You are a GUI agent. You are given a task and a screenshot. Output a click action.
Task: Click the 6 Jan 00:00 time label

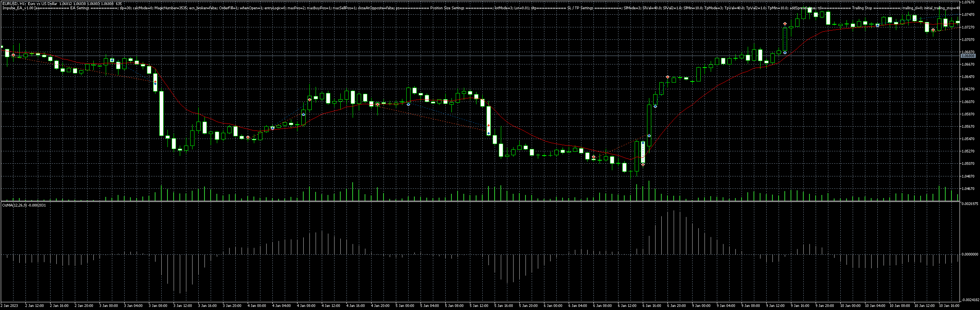[553, 306]
